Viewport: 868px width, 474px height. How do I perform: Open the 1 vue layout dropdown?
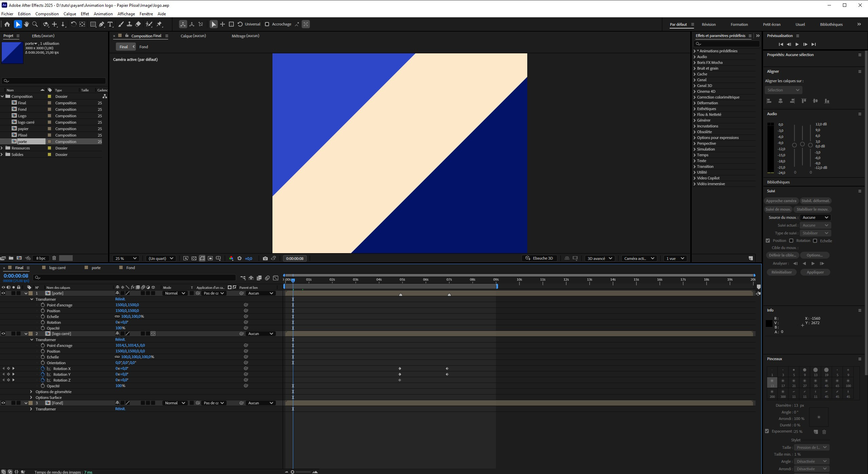click(675, 259)
